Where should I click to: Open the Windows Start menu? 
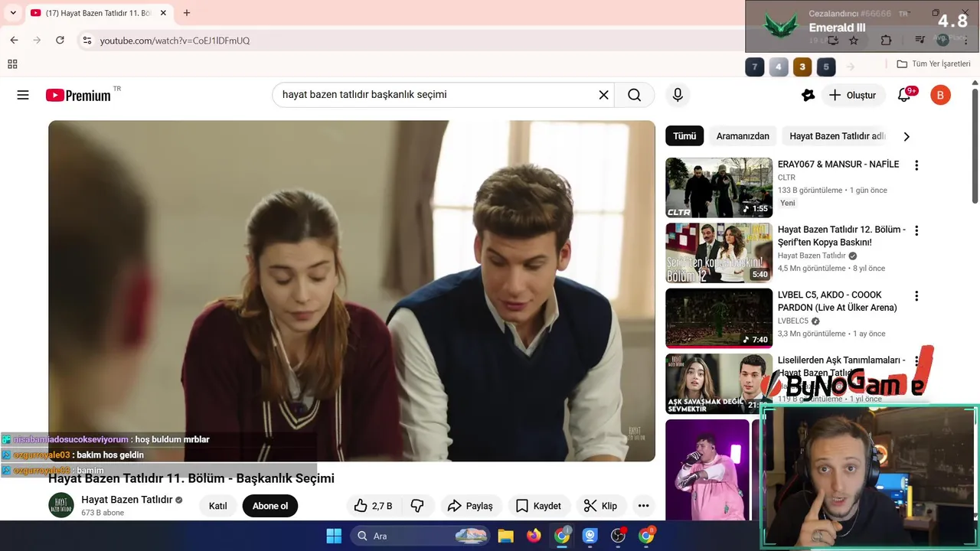click(x=334, y=536)
